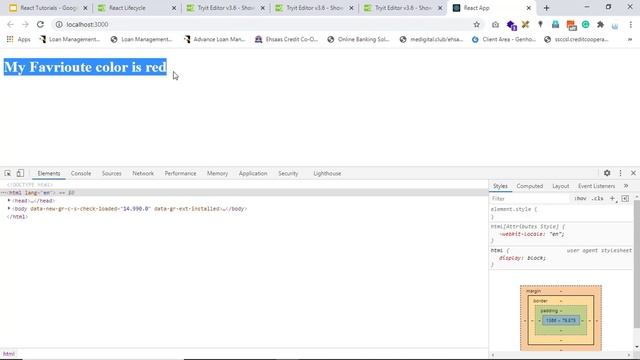Viewport: 640px width, 360px height.
Task: Open a new browser tab with plus
Action: [547, 8]
